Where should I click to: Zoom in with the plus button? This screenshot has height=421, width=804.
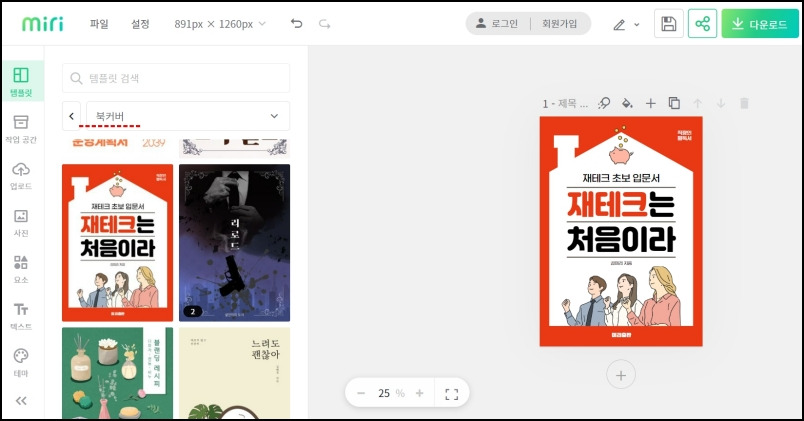click(419, 393)
